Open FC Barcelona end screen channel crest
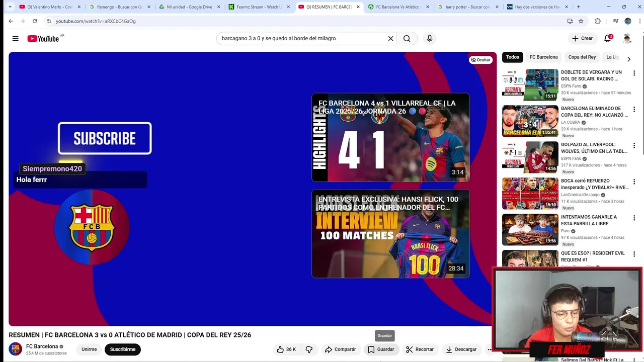This screenshot has width=644, height=362. (x=92, y=227)
